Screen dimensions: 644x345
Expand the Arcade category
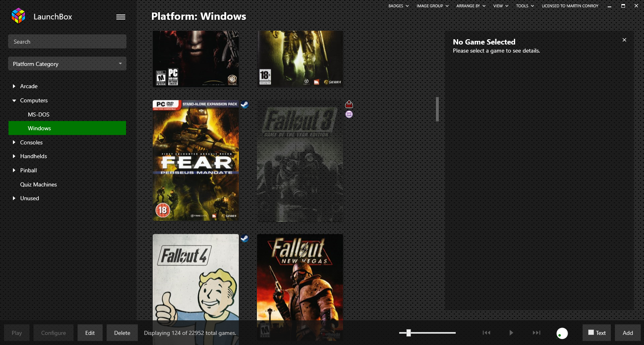coord(14,86)
